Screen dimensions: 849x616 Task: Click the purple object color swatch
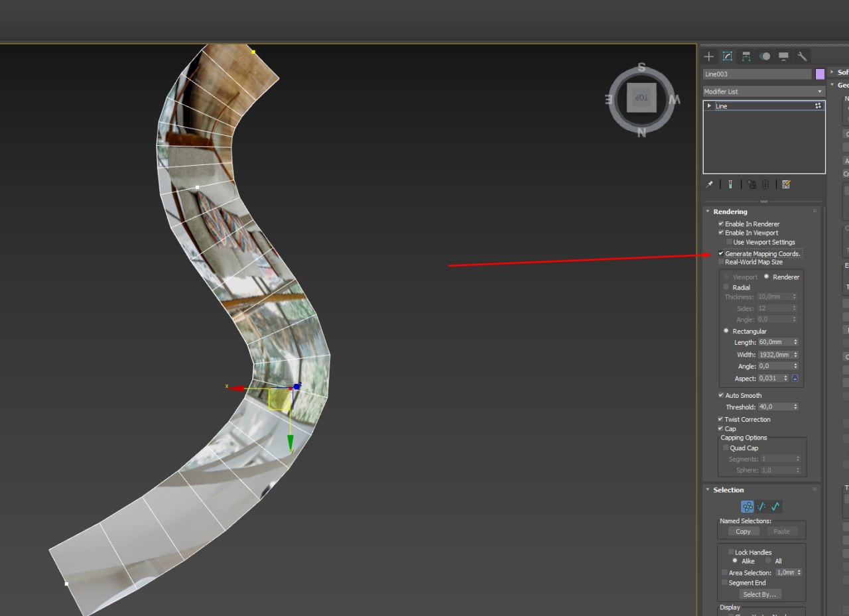pyautogui.click(x=820, y=74)
